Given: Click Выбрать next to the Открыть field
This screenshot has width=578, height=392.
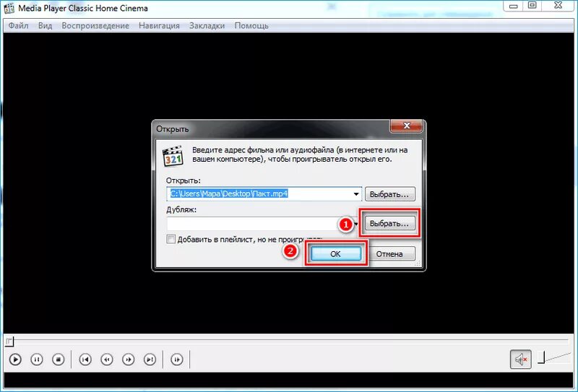Looking at the screenshot, I should pos(390,194).
